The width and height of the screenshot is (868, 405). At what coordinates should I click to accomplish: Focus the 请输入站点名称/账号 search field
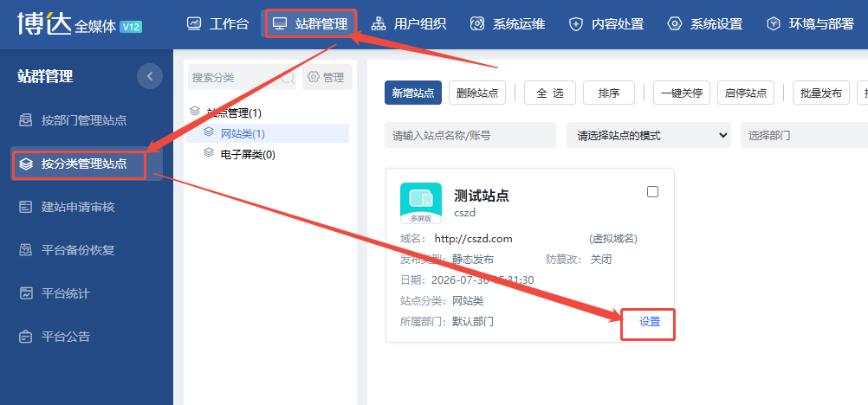(x=470, y=136)
